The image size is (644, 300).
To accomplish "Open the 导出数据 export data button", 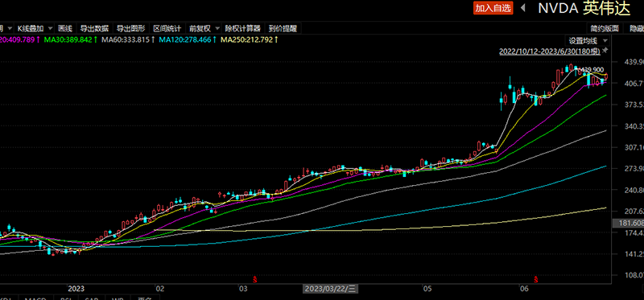I will tap(94, 28).
